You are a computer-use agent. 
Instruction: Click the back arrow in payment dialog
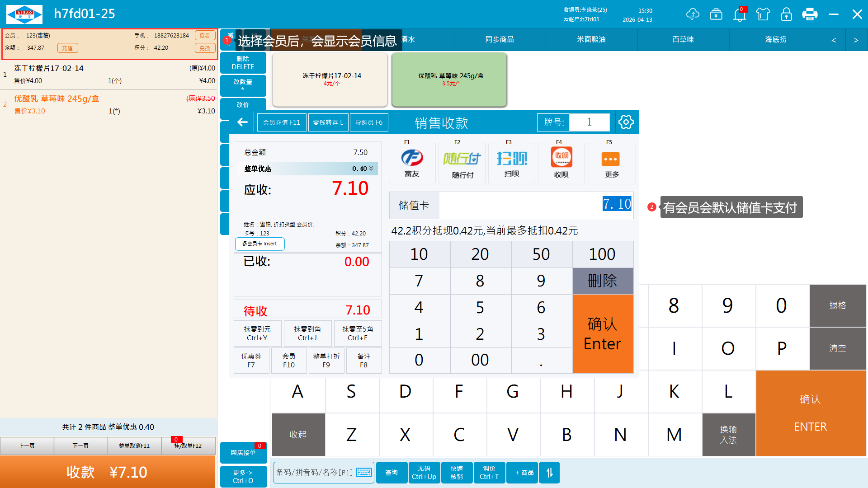pos(243,122)
